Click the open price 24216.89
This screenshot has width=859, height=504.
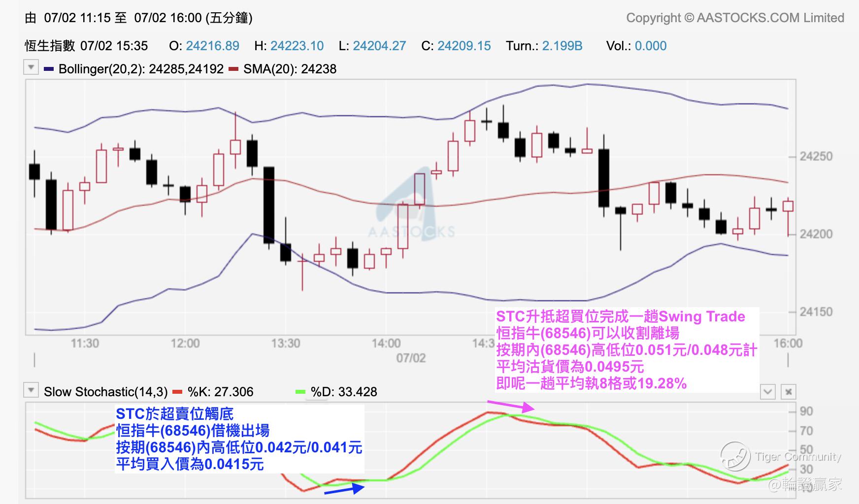point(213,46)
